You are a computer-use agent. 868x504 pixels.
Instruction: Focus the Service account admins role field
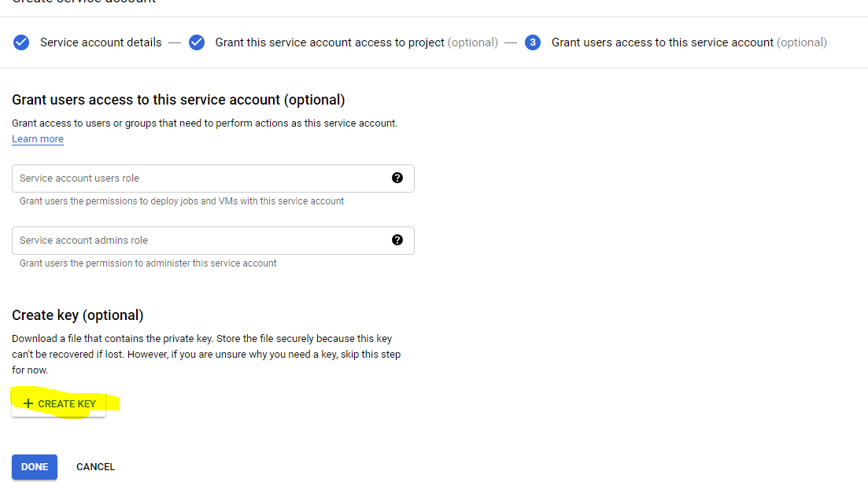click(x=197, y=241)
